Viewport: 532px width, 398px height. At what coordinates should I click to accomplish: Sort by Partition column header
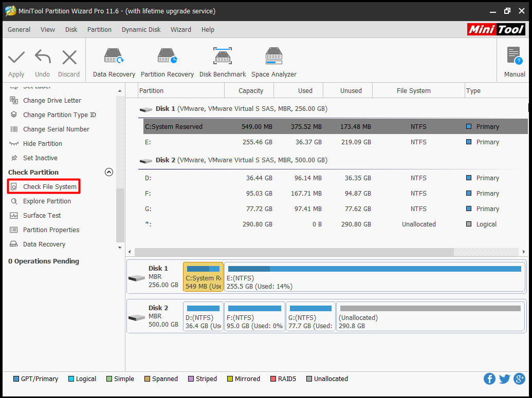(181, 90)
